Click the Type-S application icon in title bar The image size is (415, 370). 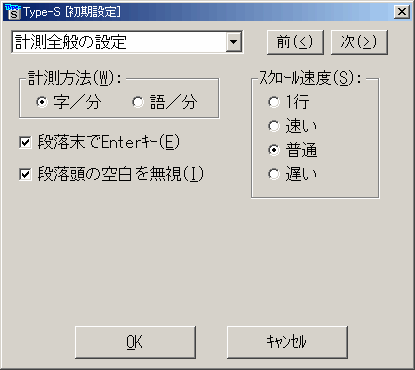(x=13, y=12)
